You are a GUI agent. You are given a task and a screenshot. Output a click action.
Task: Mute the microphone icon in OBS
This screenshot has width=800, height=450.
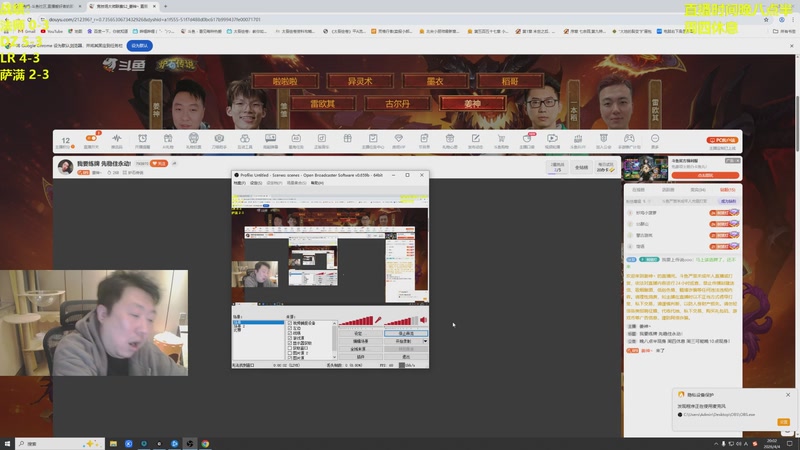378,320
